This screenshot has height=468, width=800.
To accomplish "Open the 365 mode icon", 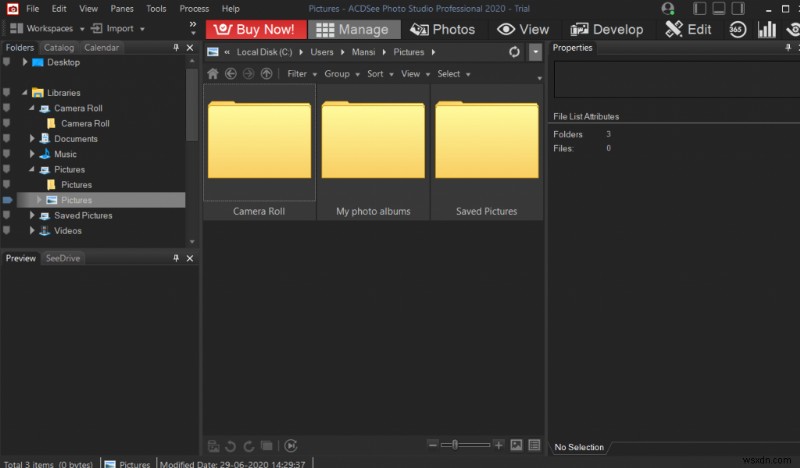I will point(737,30).
